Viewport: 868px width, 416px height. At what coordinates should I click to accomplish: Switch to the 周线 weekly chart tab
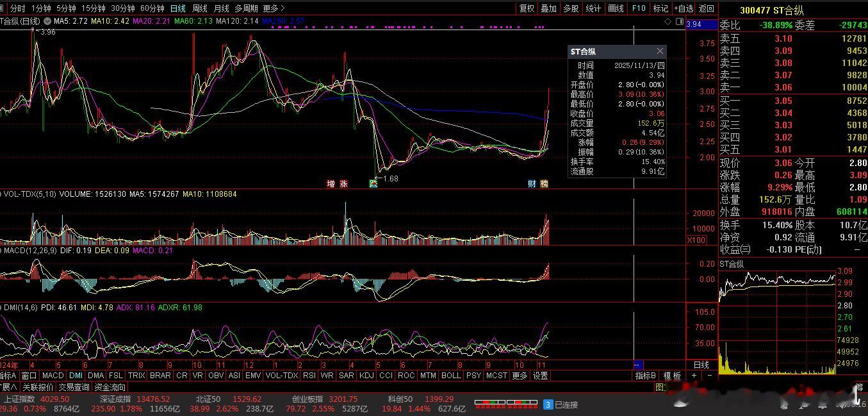[200, 8]
